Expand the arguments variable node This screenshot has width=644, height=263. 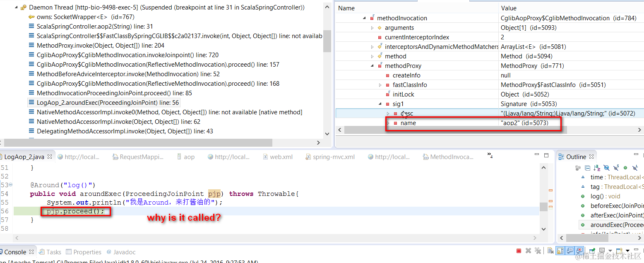tap(372, 28)
